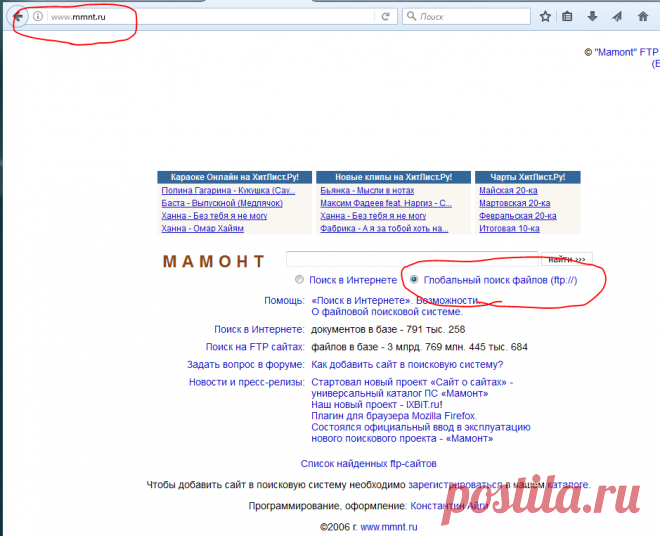Click Задать вопрос в форуме: link
660x536 pixels.
[245, 365]
